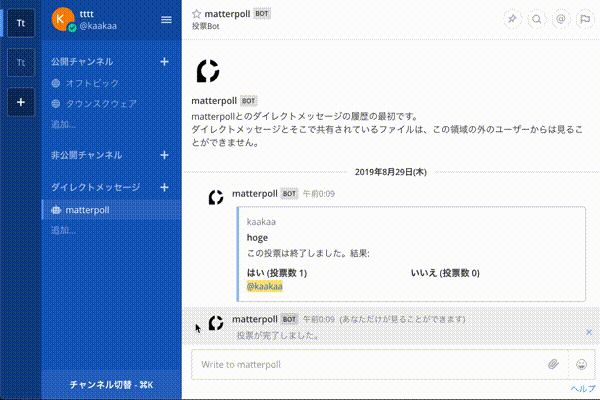Click the 投票が完了しました message text
The image size is (600, 400).
(x=278, y=336)
